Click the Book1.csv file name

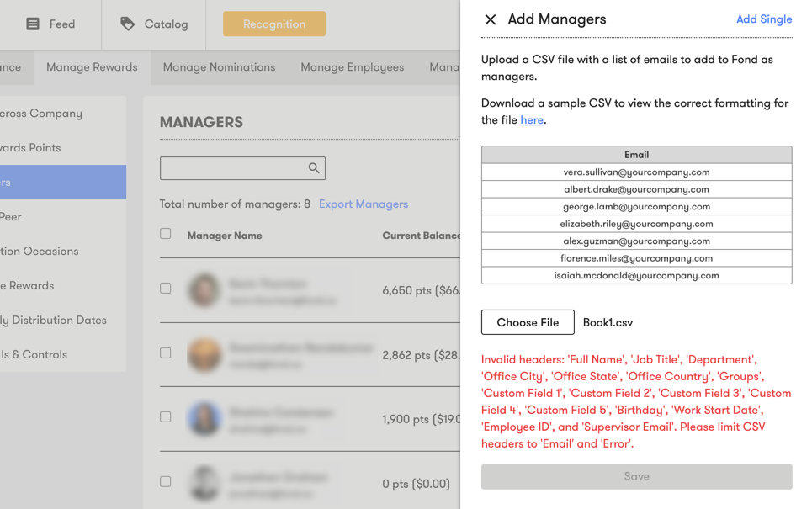point(608,322)
